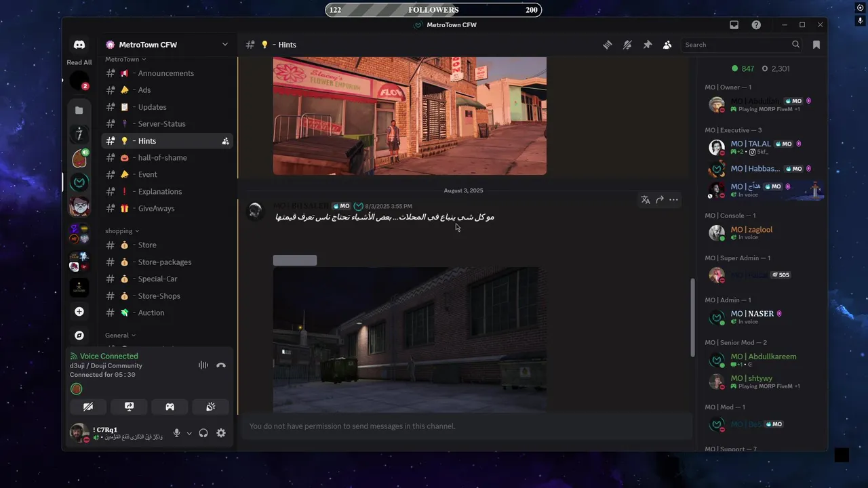868x488 pixels.
Task: Start an activity game controller icon
Action: tap(170, 407)
